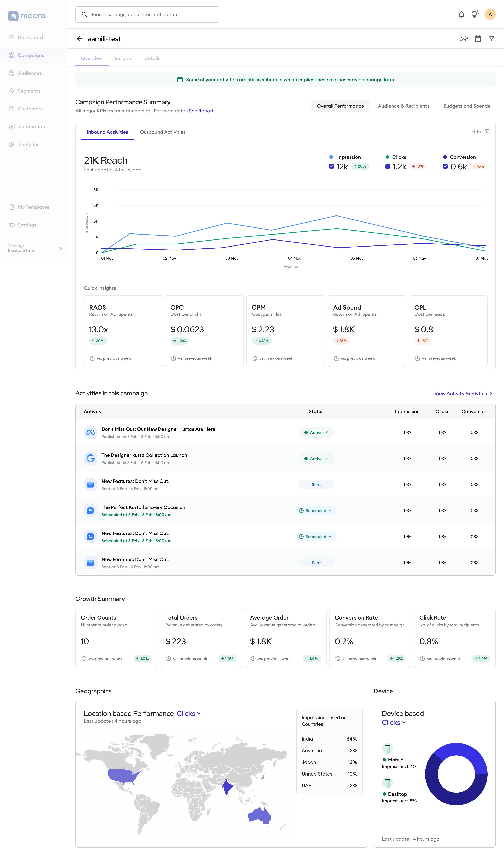Image resolution: width=504 pixels, height=865 pixels.
Task: Click the RAOS 13.0x value
Action: pos(99,329)
